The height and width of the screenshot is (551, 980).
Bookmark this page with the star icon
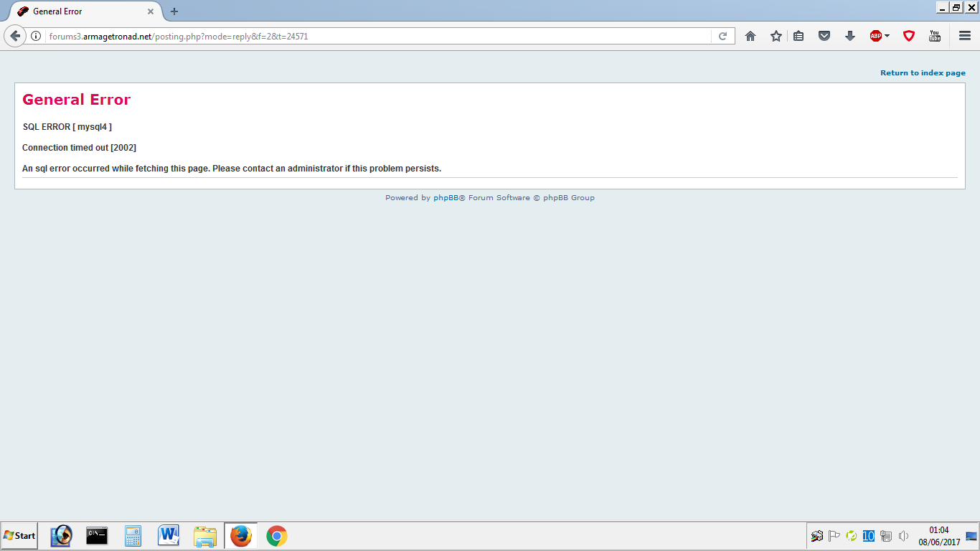[x=776, y=36]
